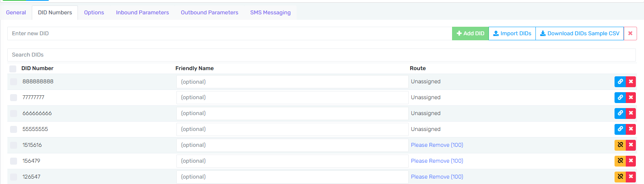
Task: Click the Add DID button
Action: pos(470,33)
